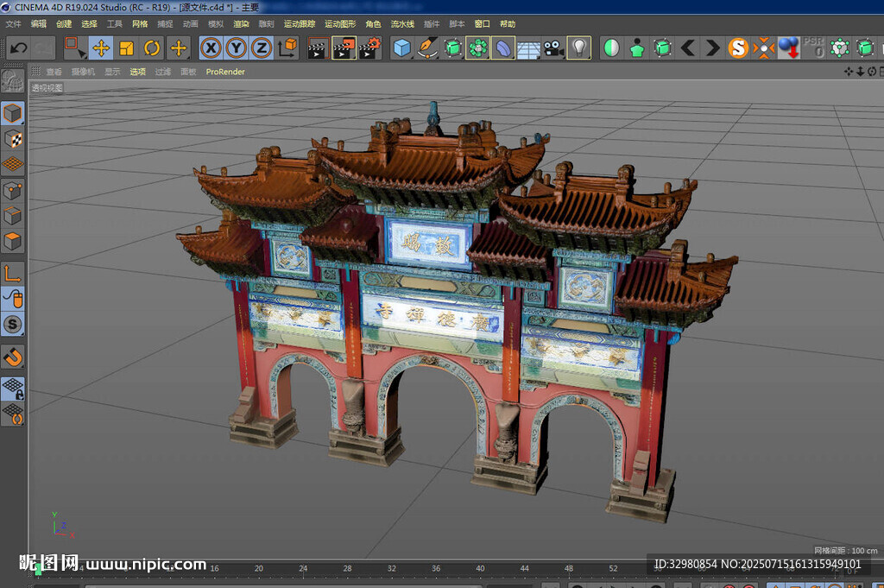
Task: Open viewport 面板 menu
Action: coord(188,72)
